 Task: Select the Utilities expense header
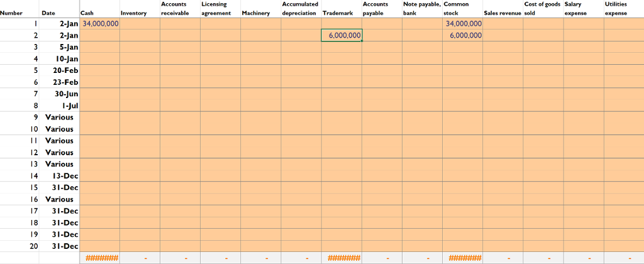tap(624, 9)
